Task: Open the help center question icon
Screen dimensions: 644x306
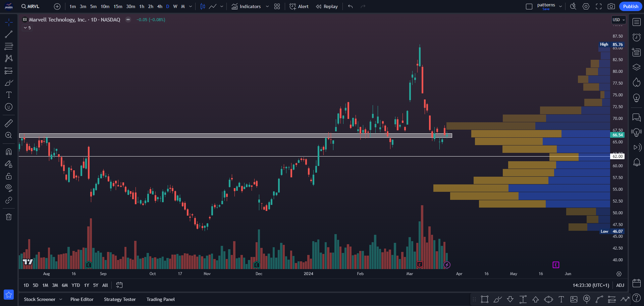Action: (637, 298)
